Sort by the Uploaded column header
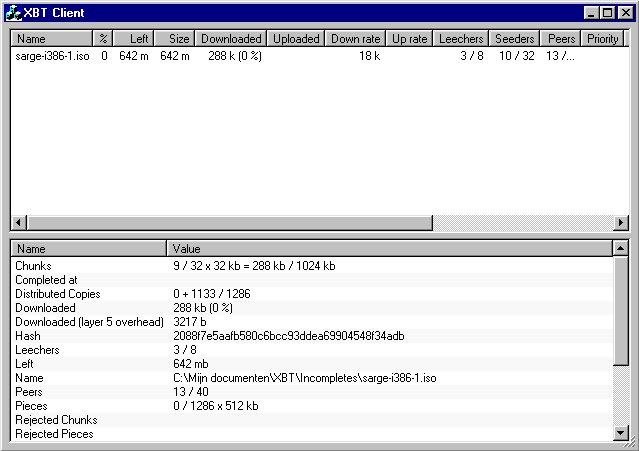Viewport: 639px width, 451px height. click(296, 39)
